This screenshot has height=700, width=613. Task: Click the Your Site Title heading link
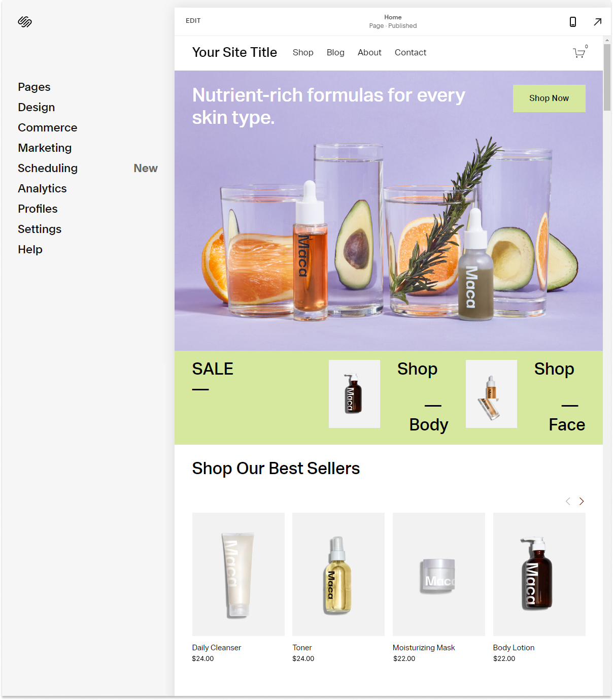tap(234, 52)
